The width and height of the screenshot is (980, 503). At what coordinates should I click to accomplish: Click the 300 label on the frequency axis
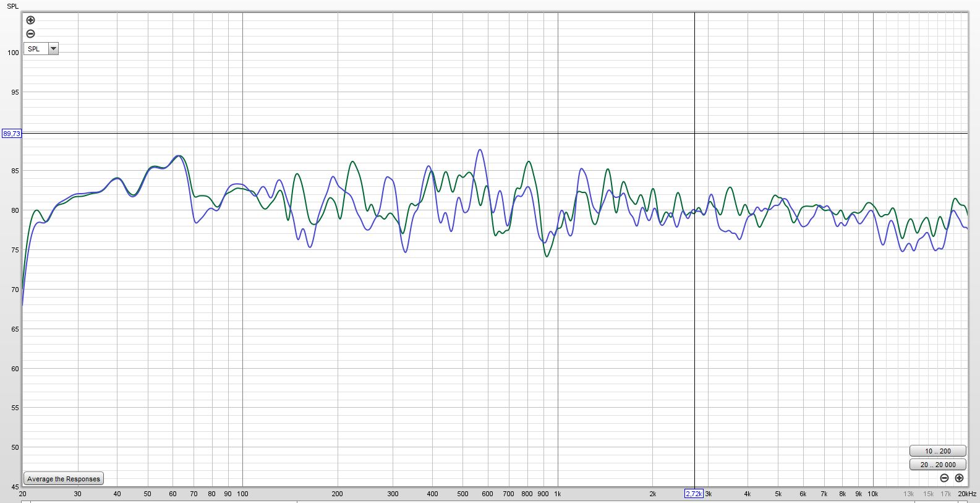pos(393,494)
